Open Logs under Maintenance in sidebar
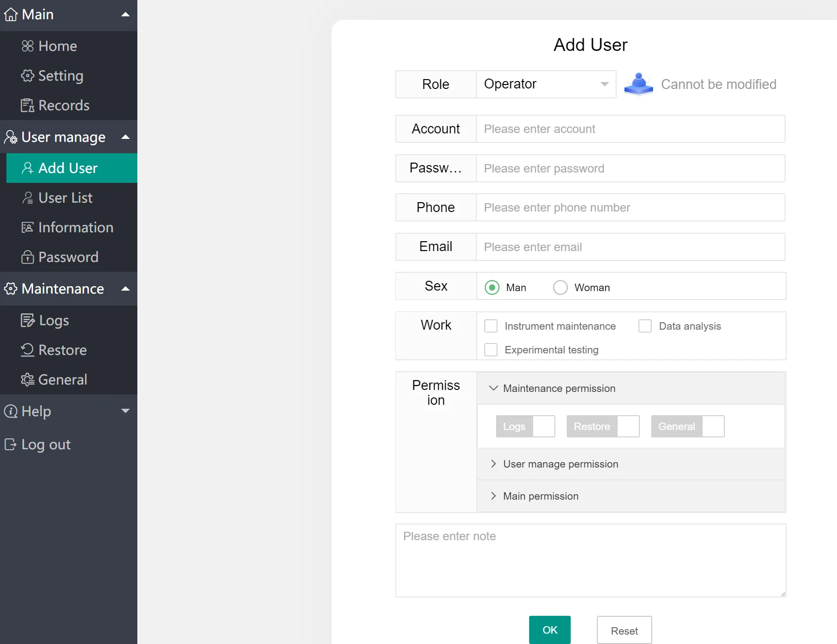 pos(69,320)
